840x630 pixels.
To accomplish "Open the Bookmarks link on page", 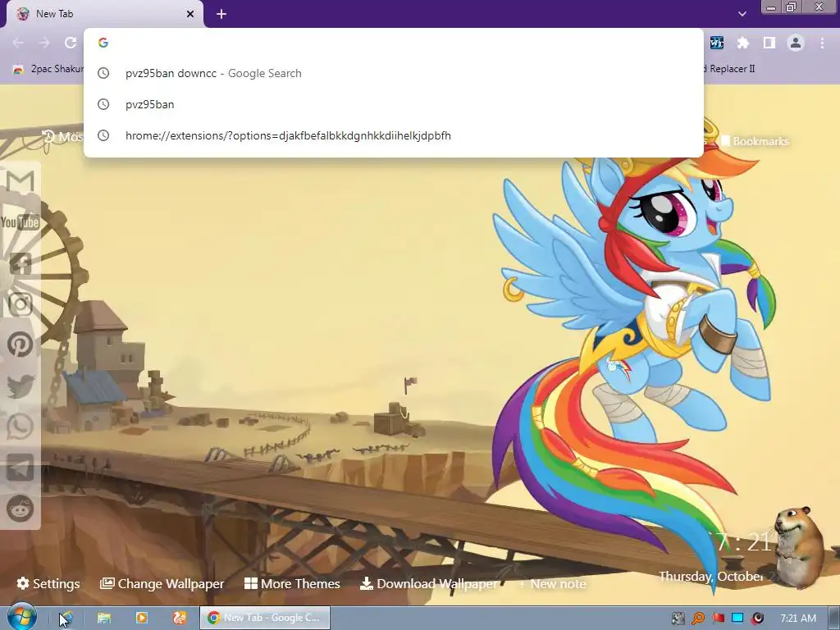I will click(x=755, y=141).
